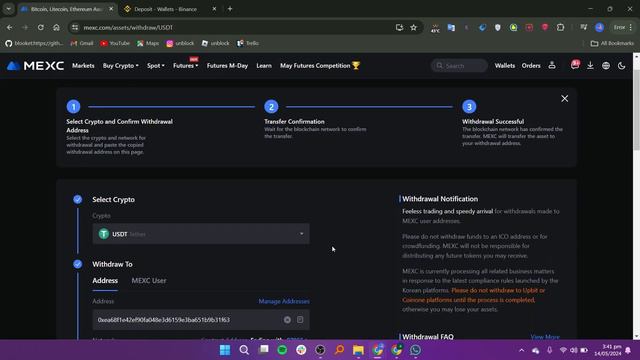Open the Trello bookmark

coord(248,43)
